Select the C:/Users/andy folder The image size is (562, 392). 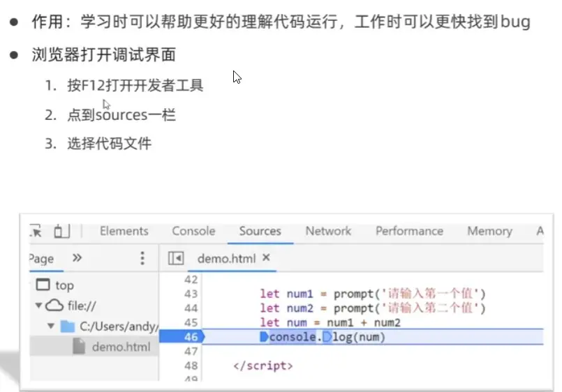pos(118,326)
